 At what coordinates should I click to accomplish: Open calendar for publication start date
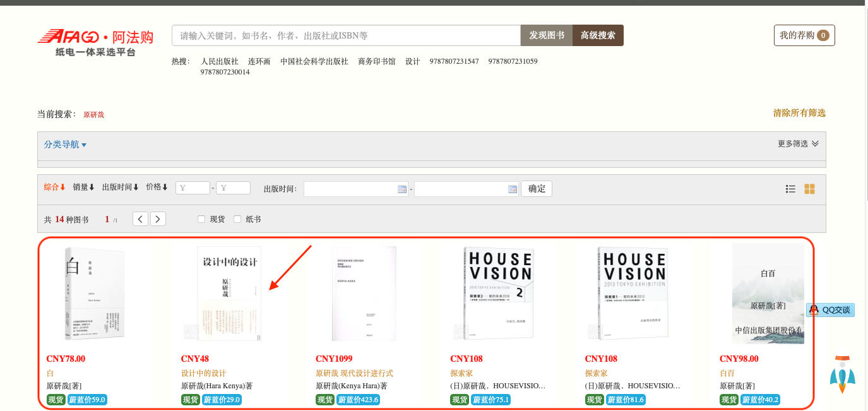coord(402,189)
